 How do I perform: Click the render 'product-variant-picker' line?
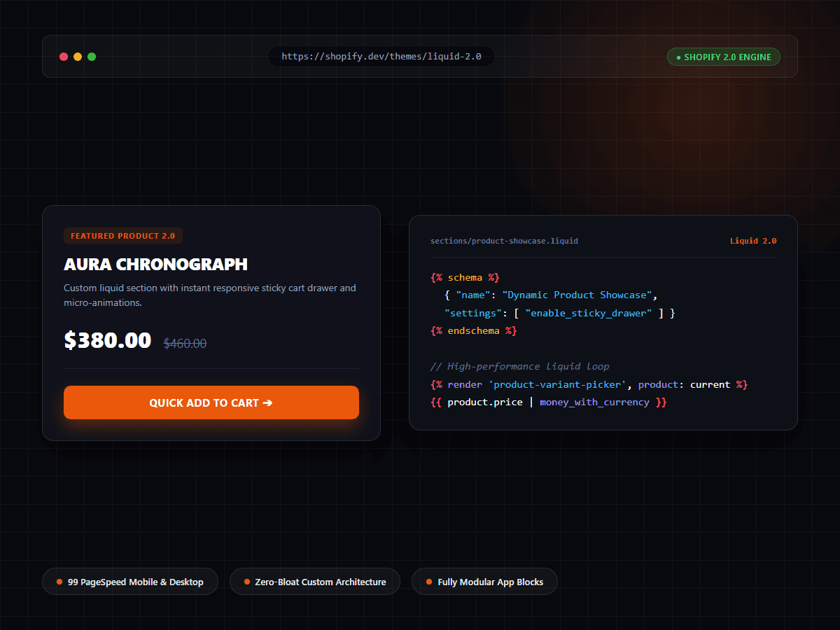pos(589,384)
